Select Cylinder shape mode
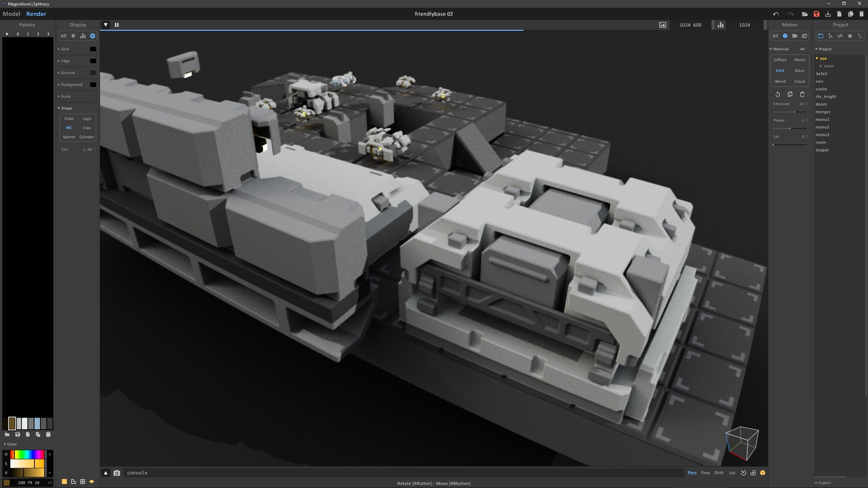Screen dimensions: 868x488 (87, 137)
